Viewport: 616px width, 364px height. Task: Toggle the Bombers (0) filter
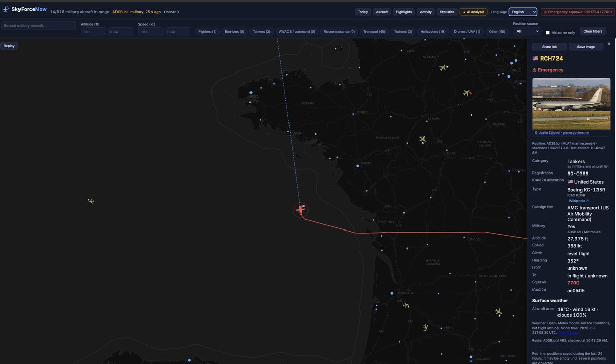(x=235, y=32)
